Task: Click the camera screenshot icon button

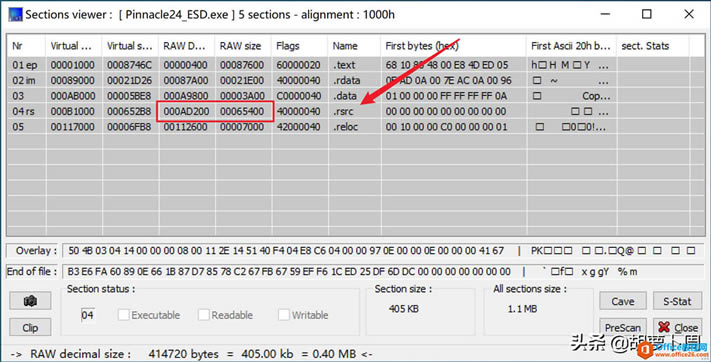Action: pyautogui.click(x=30, y=301)
